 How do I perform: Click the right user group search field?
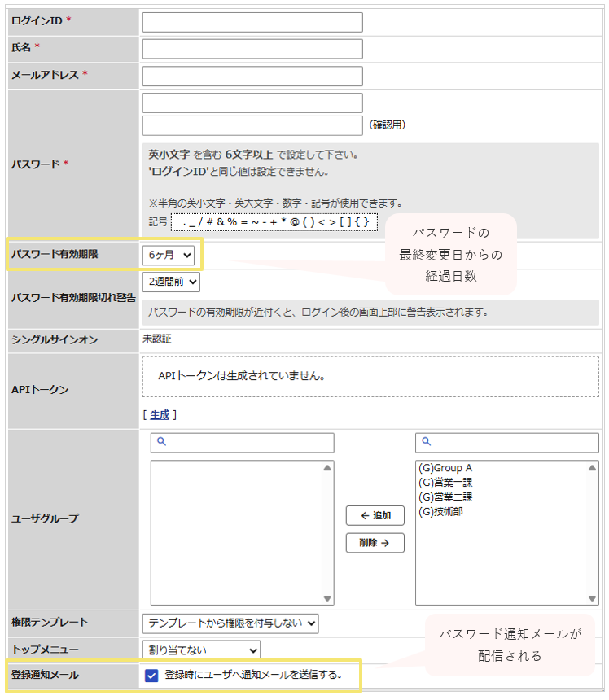(507, 443)
